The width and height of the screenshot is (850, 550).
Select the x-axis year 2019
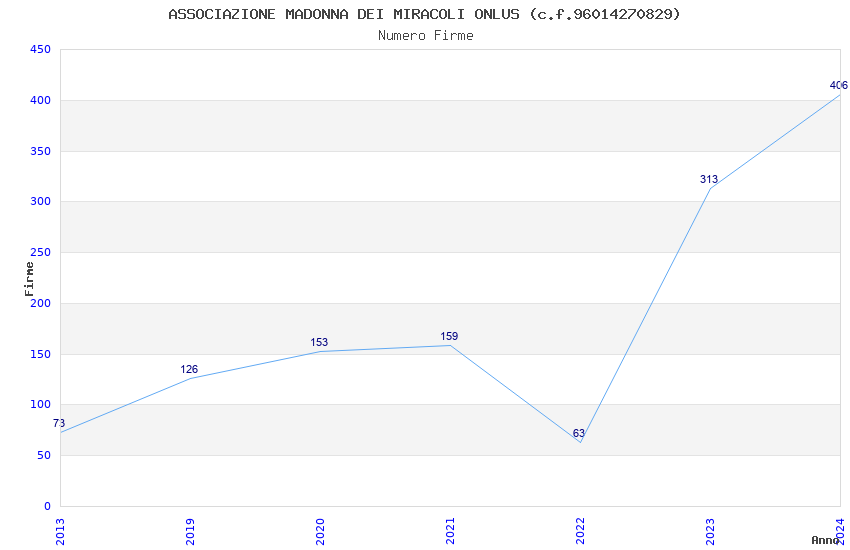point(190,532)
